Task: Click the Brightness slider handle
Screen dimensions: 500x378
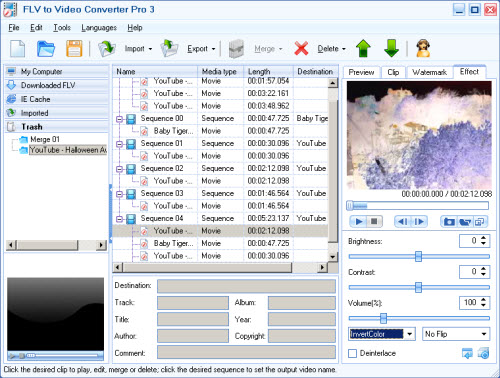Action: (418, 256)
